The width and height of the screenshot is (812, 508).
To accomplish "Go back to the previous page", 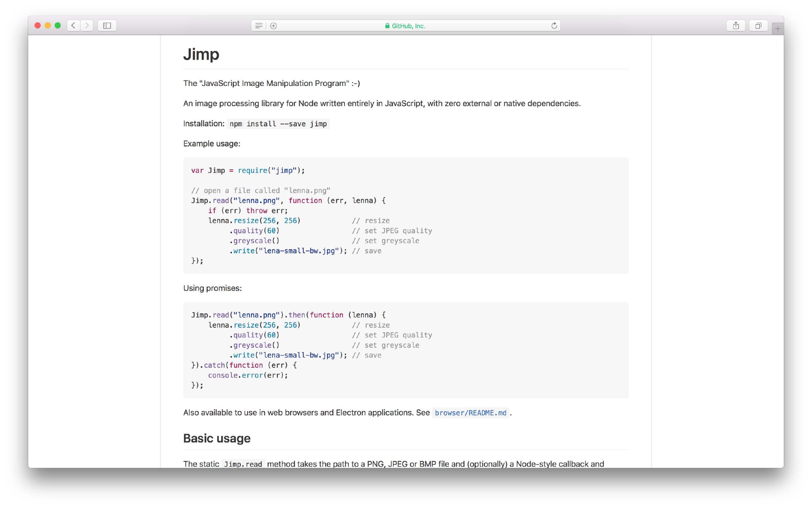I will pos(73,25).
